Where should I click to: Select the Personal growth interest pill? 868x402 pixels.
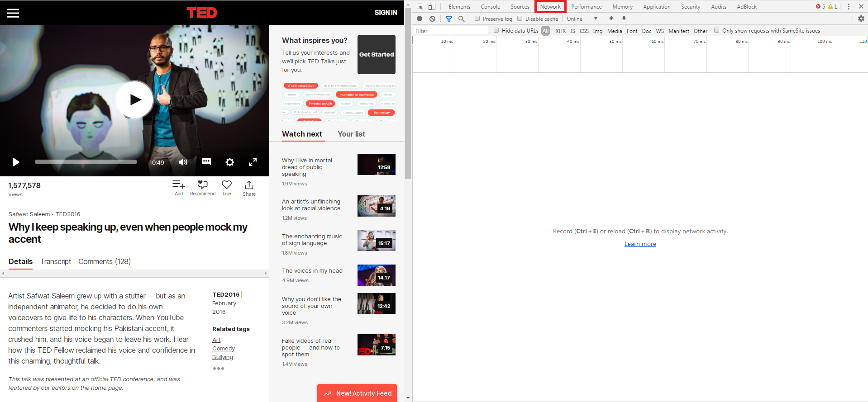320,104
